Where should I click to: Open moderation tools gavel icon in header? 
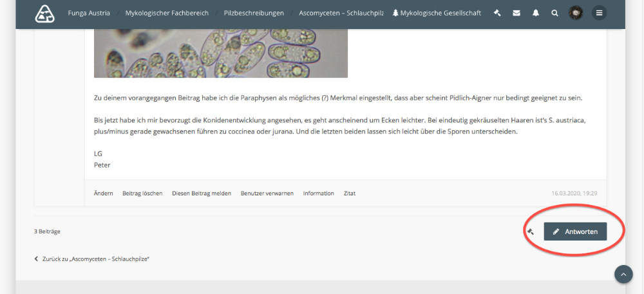(x=497, y=13)
